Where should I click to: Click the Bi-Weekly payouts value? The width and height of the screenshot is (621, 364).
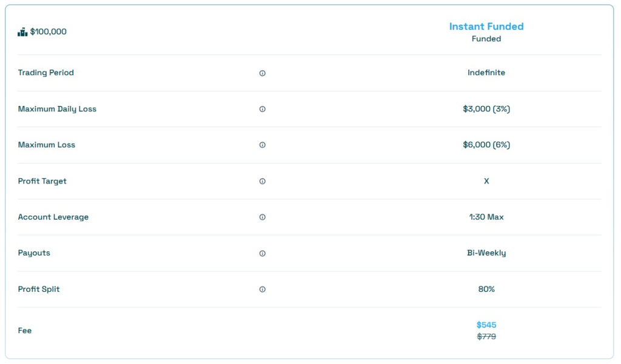[x=486, y=253]
